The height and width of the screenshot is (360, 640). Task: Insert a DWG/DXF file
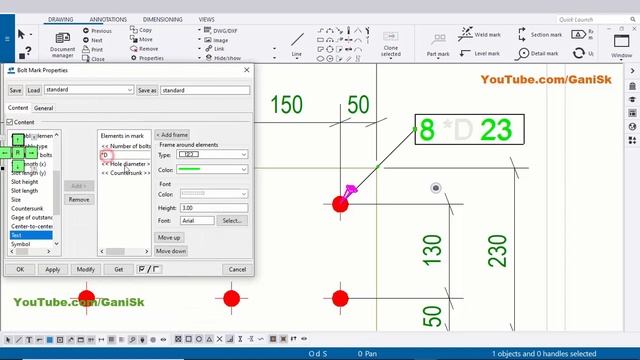tap(220, 31)
